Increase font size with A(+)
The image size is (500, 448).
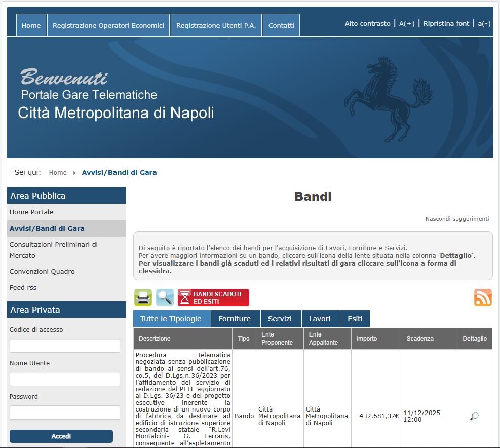click(x=406, y=24)
